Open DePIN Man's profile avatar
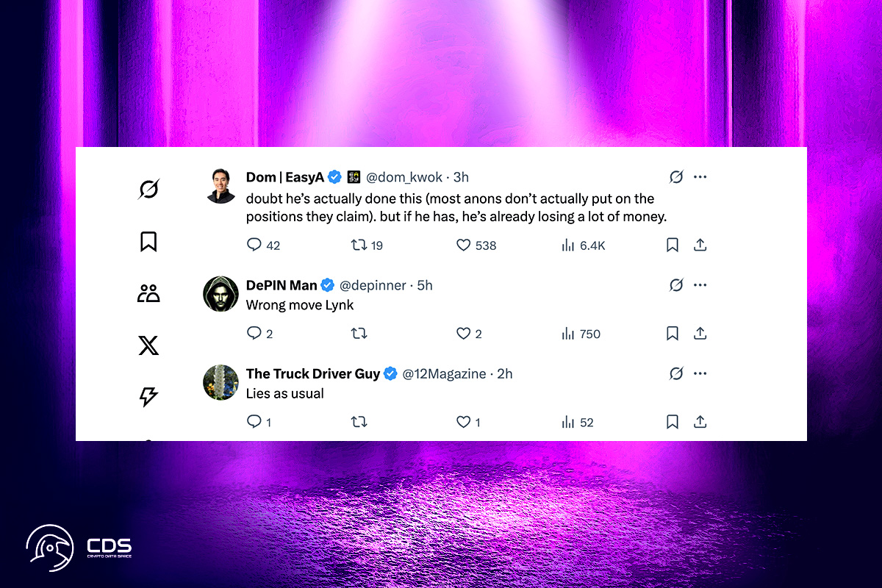Image resolution: width=882 pixels, height=588 pixels. coord(220,294)
